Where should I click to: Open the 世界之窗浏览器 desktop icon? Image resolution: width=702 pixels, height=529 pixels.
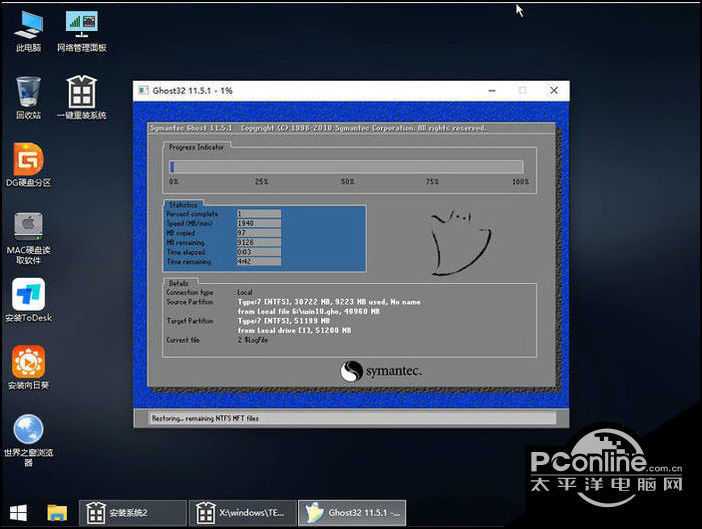click(x=28, y=440)
